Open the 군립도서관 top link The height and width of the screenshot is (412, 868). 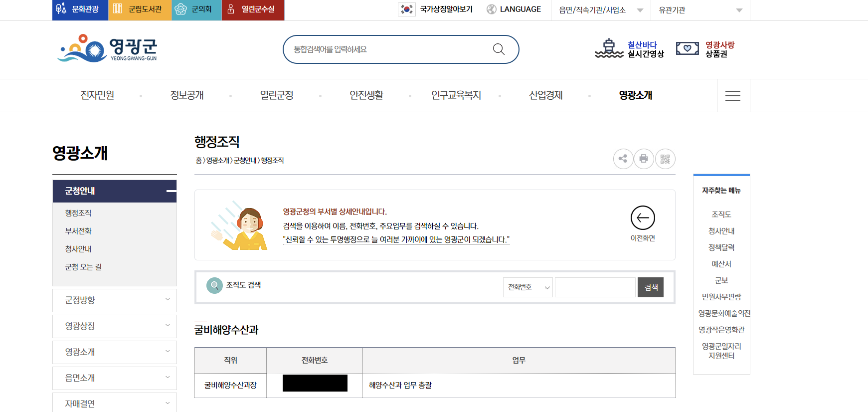pyautogui.click(x=140, y=9)
